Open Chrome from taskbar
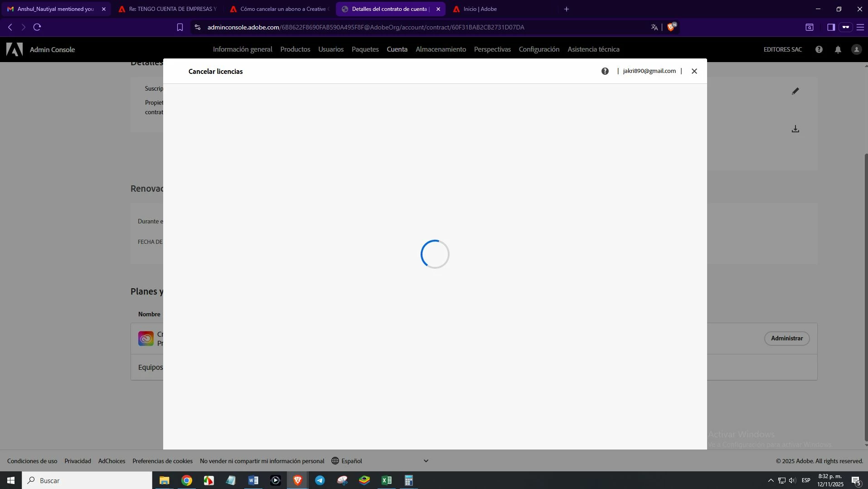Screen dimensions: 868x489 coord(187,480)
